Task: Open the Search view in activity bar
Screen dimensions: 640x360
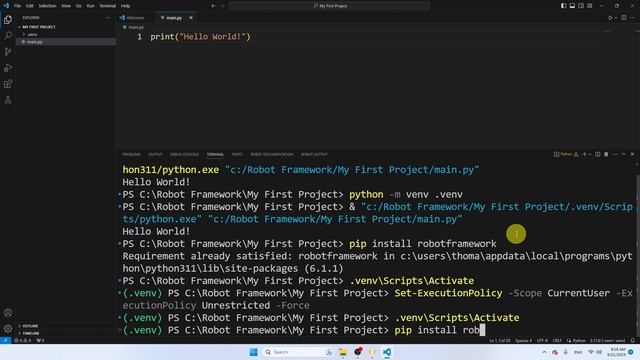Action: [8, 36]
